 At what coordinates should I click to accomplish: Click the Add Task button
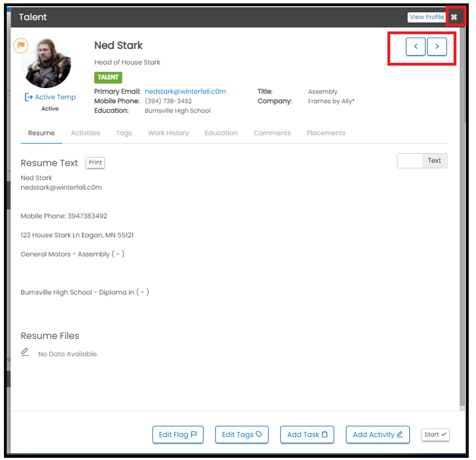[307, 435]
